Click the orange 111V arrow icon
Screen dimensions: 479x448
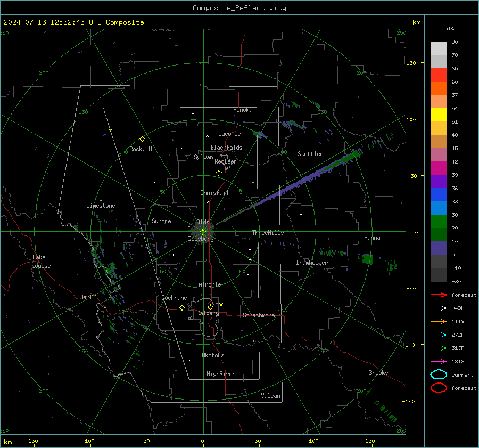click(x=439, y=321)
